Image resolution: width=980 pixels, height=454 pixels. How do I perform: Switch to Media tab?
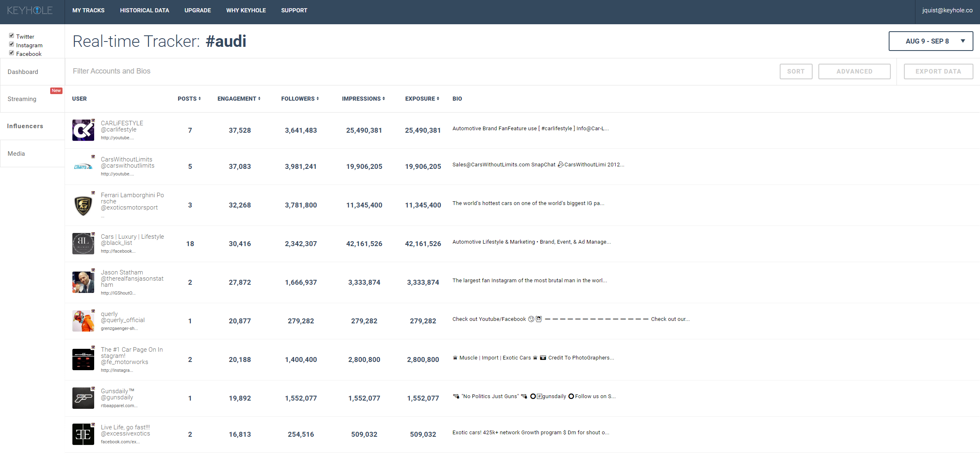[32, 154]
